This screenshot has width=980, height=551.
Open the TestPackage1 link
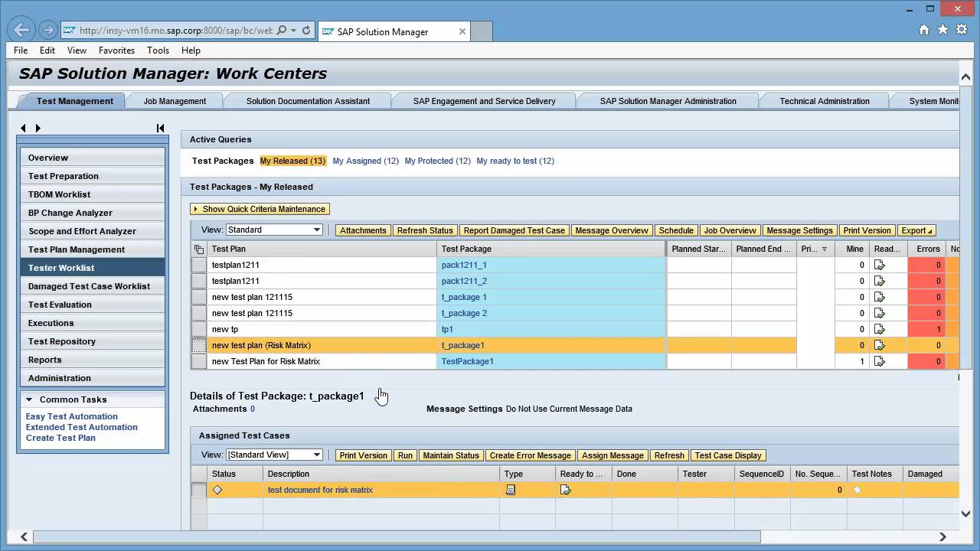click(467, 361)
